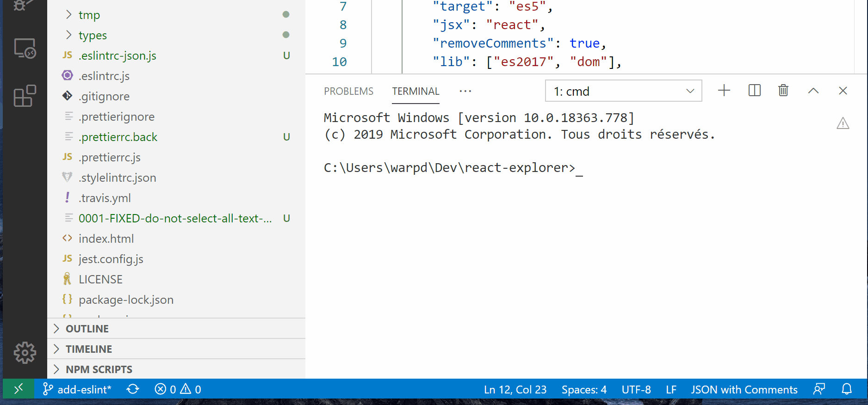The image size is (868, 405).
Task: Split the terminal
Action: (x=755, y=91)
